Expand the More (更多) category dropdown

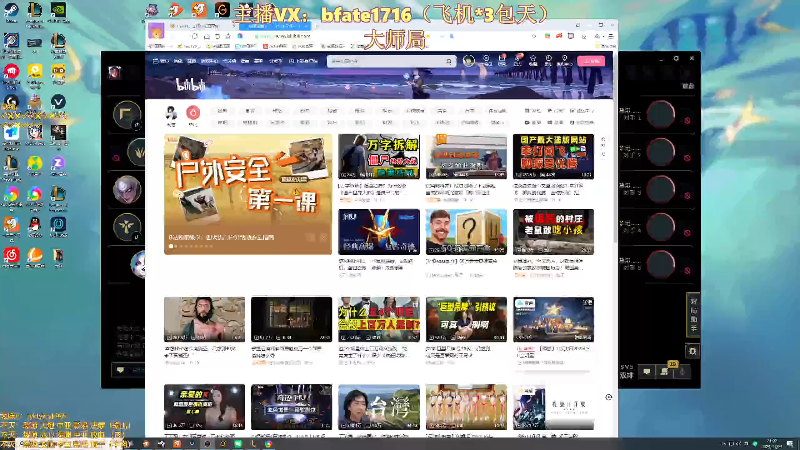[497, 122]
